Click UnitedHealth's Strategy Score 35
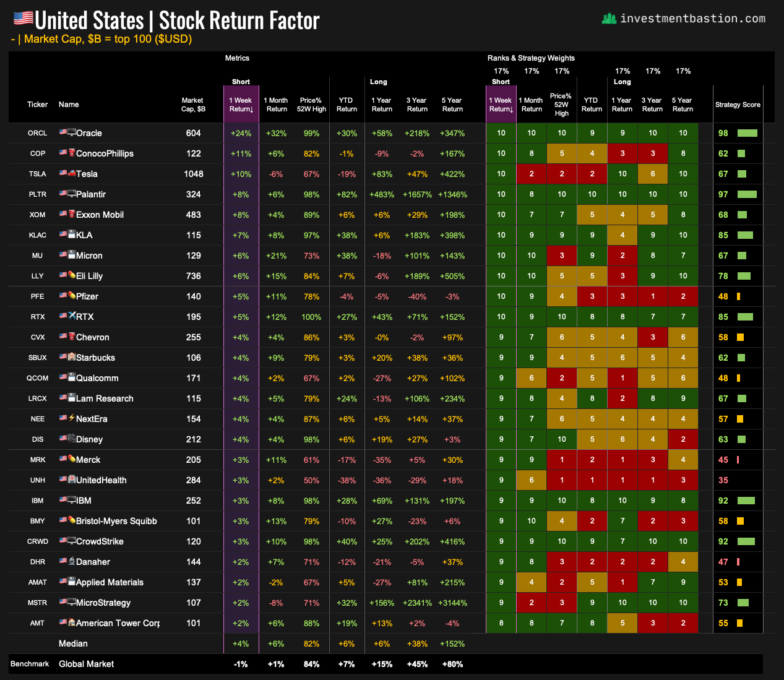784x680 pixels. click(723, 480)
